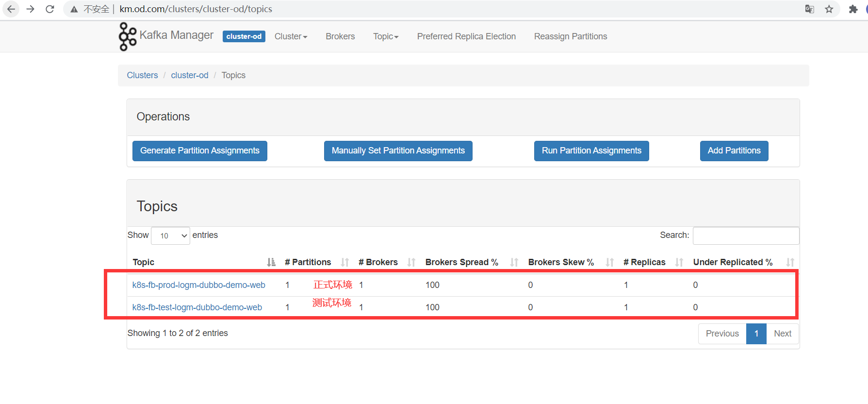Click Run Partition Assignments button

pos(591,151)
